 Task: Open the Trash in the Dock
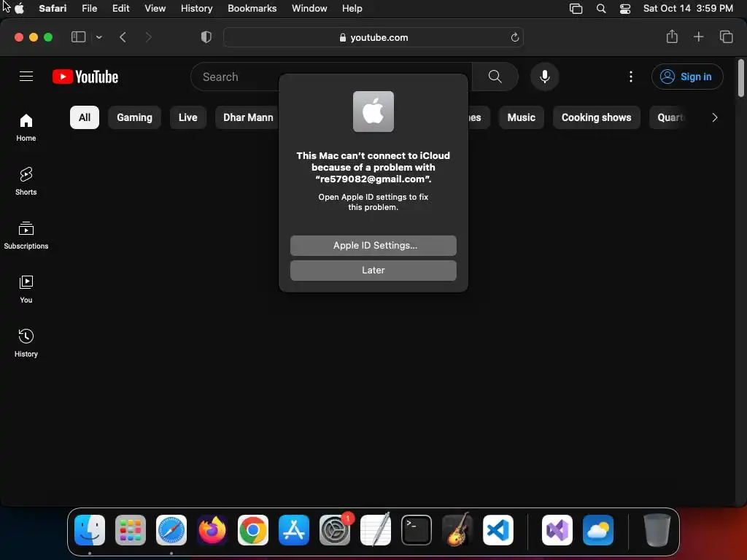point(657,530)
